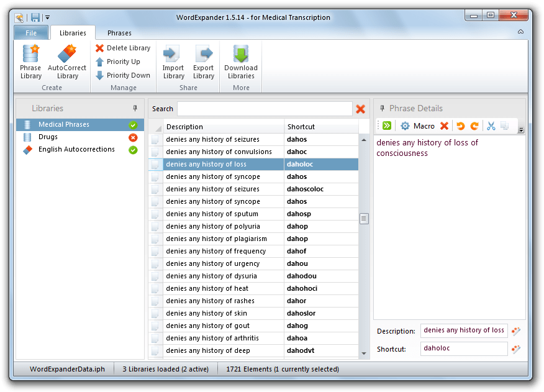The height and width of the screenshot is (392, 544).
Task: Click the row marker for dahoscoloc row
Action: 155,189
